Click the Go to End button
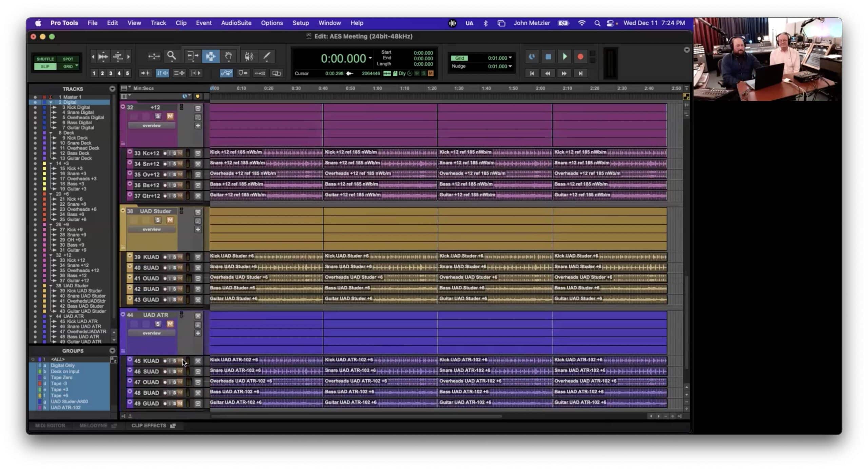 580,73
